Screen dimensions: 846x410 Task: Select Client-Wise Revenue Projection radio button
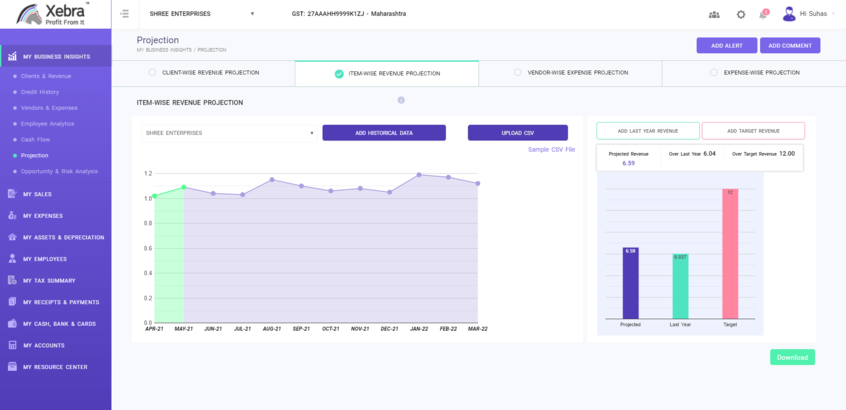point(152,73)
